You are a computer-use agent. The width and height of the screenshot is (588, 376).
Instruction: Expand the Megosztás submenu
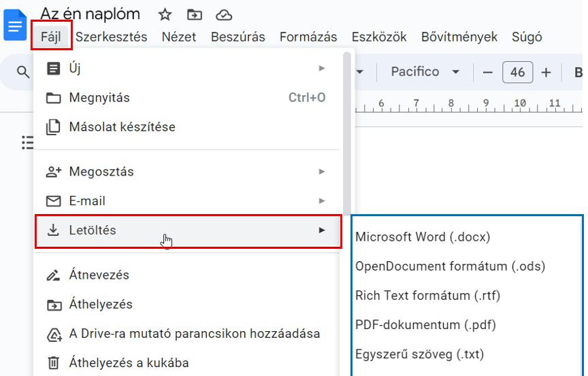[x=188, y=171]
